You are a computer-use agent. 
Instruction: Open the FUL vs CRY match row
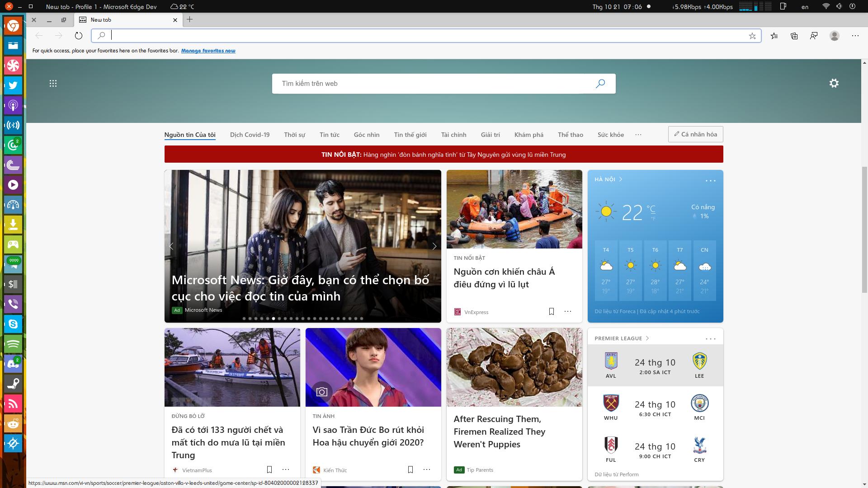tap(655, 450)
